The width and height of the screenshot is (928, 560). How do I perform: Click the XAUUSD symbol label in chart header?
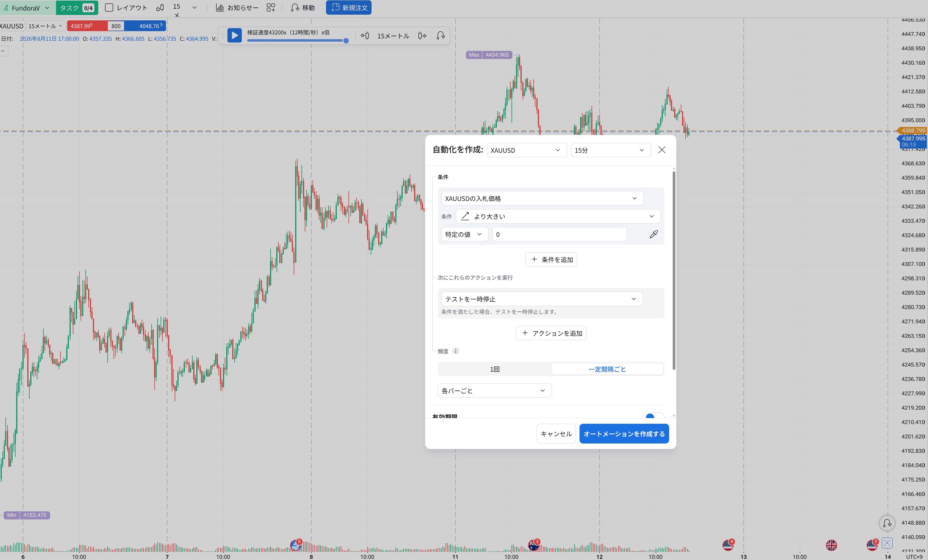click(x=12, y=26)
